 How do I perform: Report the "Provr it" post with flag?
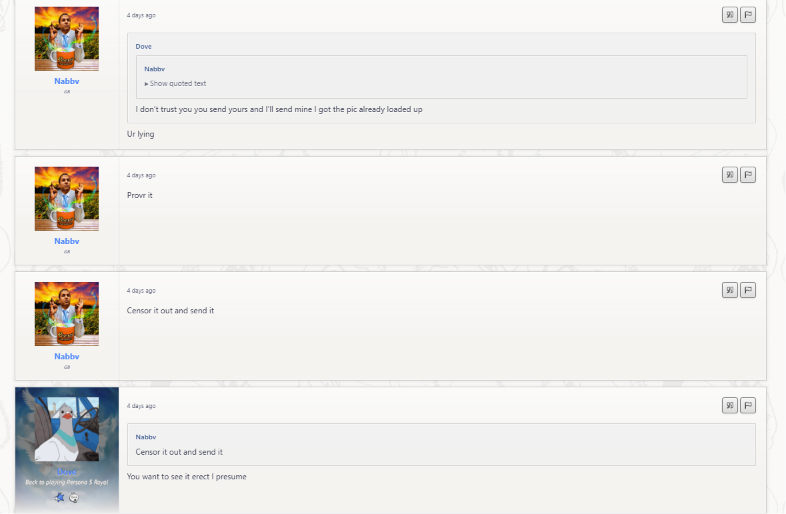click(747, 175)
